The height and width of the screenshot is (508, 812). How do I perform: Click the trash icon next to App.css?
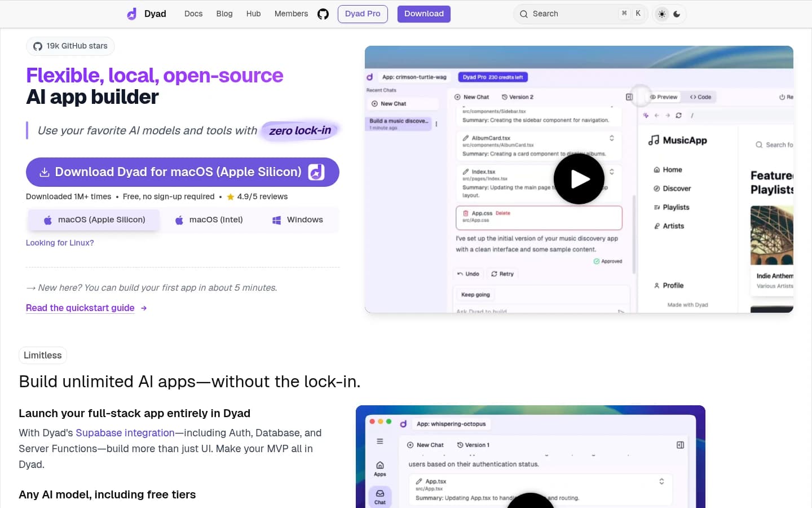[x=465, y=213]
